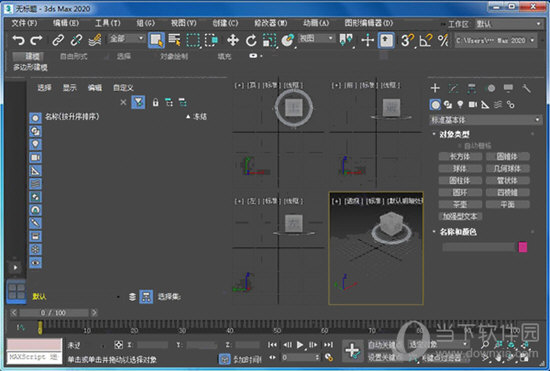Click Bind to Space Warp icon
Image resolution: width=550 pixels, height=371 pixels.
pyautogui.click(x=95, y=40)
